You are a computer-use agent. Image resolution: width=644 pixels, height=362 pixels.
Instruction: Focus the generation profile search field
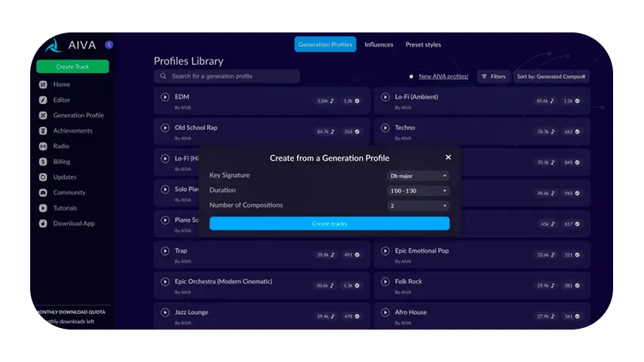[x=227, y=76]
